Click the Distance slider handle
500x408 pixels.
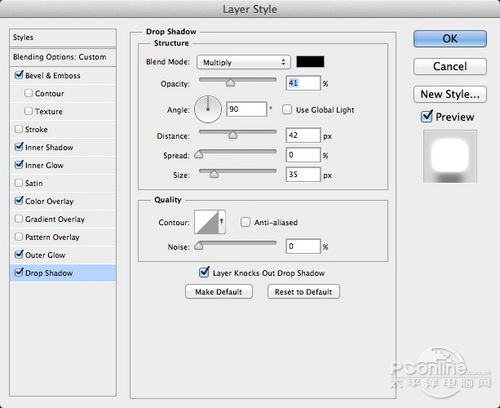(x=233, y=135)
